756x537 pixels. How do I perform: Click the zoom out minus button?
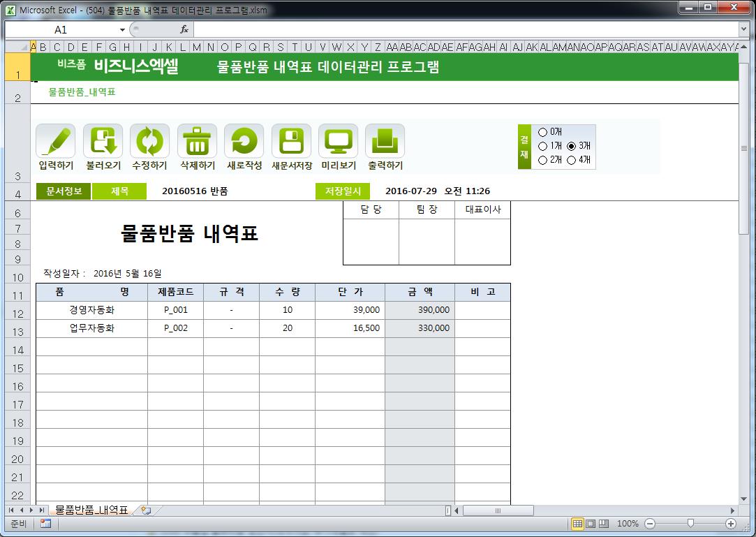[650, 524]
